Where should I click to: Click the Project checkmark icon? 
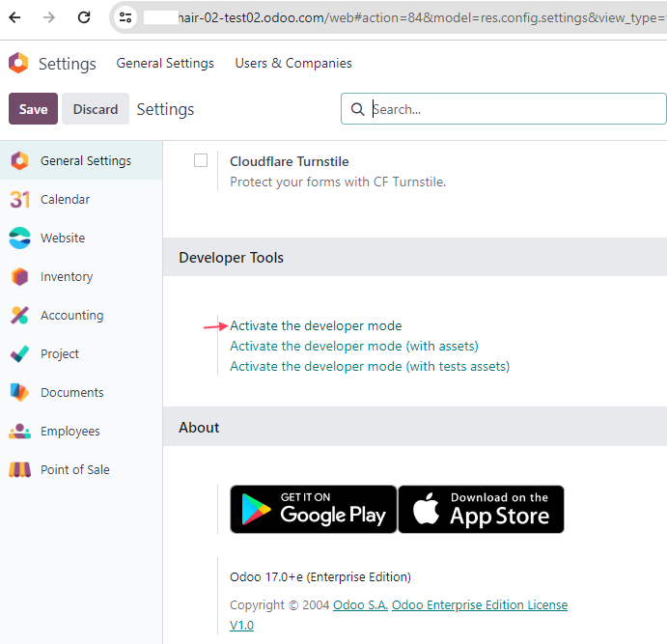point(19,354)
